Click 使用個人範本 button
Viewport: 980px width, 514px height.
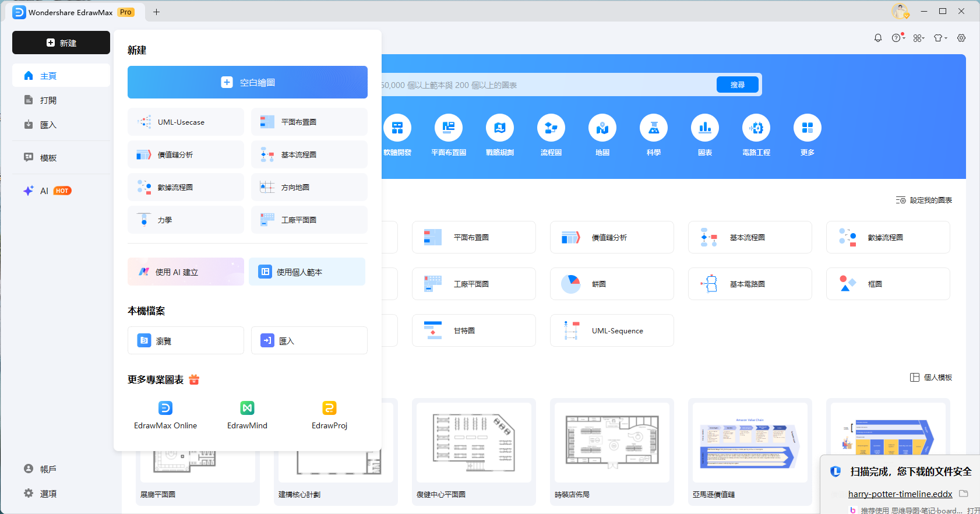(307, 272)
